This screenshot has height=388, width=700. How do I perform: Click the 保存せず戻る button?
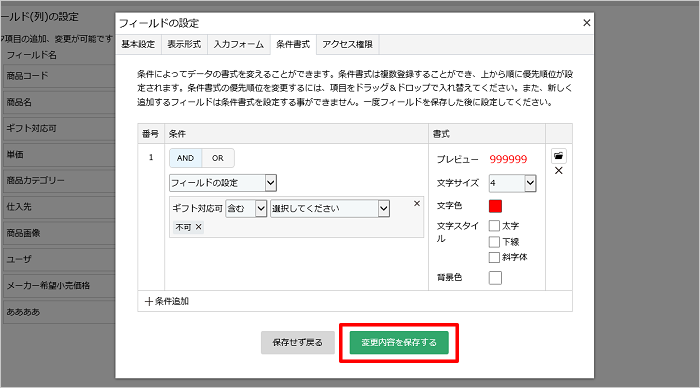297,342
